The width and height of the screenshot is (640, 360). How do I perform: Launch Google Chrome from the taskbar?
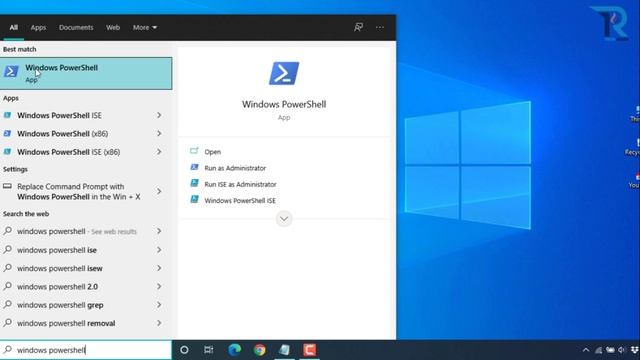point(260,350)
